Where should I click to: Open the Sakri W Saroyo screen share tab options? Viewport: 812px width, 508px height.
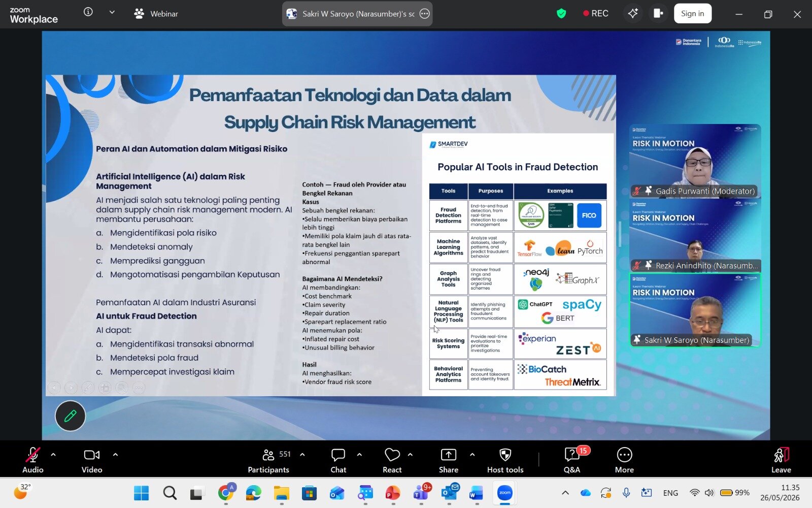click(425, 14)
